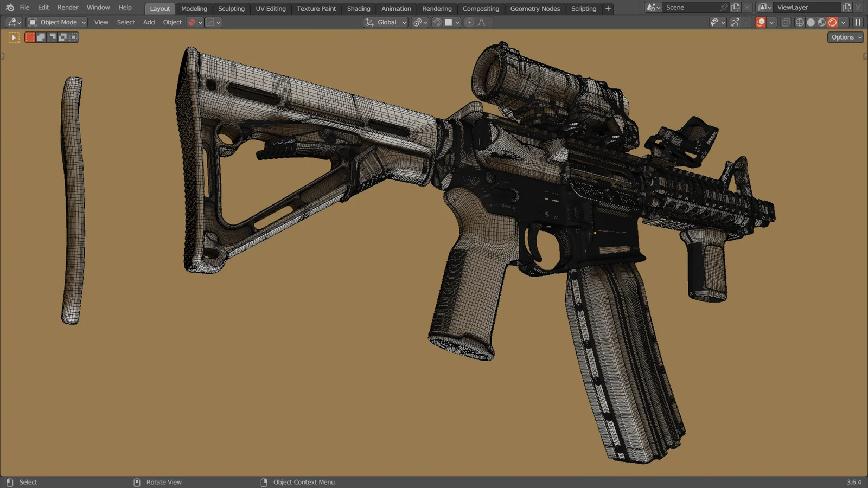Expand the Options dropdown in the viewport
This screenshot has height=488, width=868.
coord(844,37)
